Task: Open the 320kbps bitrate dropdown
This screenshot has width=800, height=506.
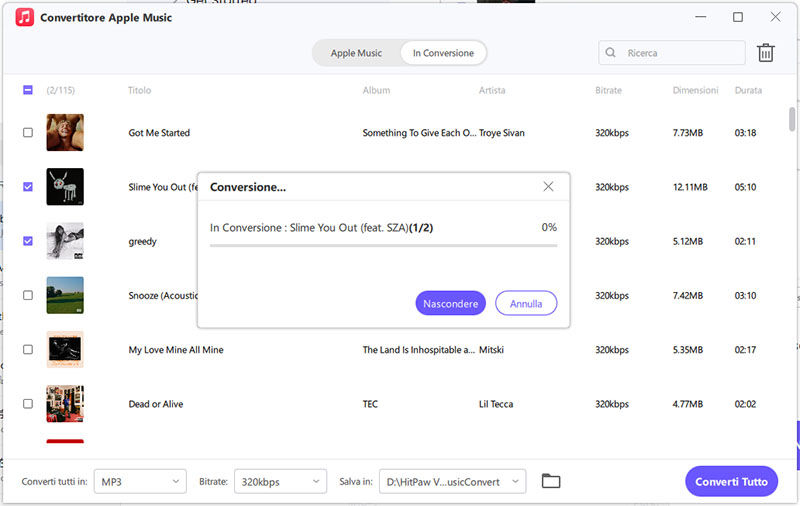Action: [x=280, y=482]
